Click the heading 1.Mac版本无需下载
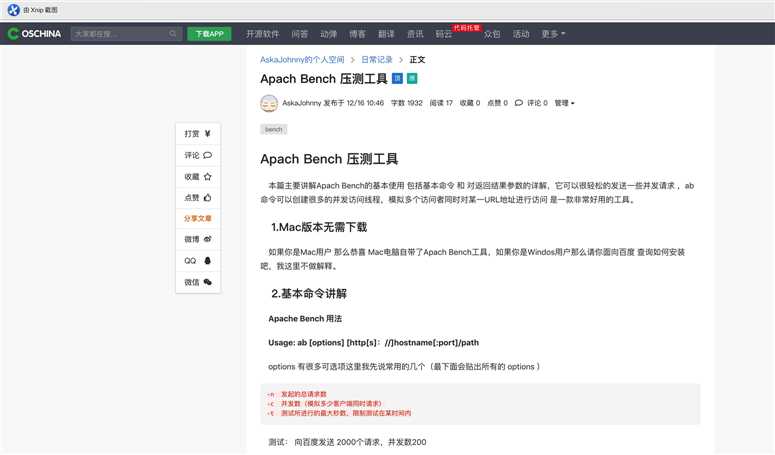 319,227
